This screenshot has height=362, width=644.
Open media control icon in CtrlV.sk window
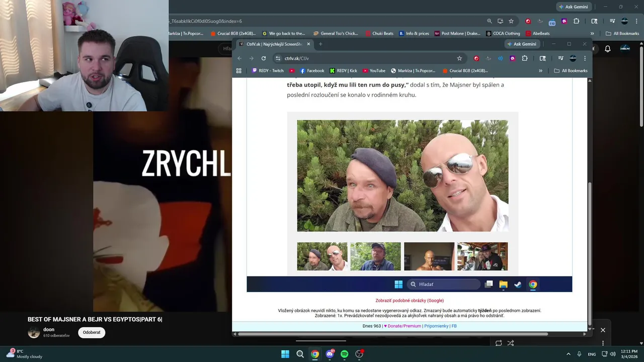point(560,58)
